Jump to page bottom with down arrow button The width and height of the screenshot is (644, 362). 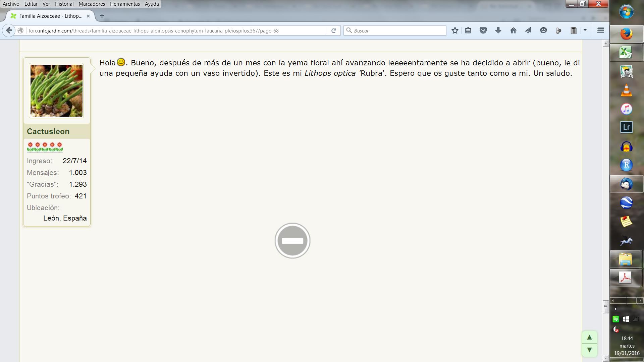[x=589, y=350]
